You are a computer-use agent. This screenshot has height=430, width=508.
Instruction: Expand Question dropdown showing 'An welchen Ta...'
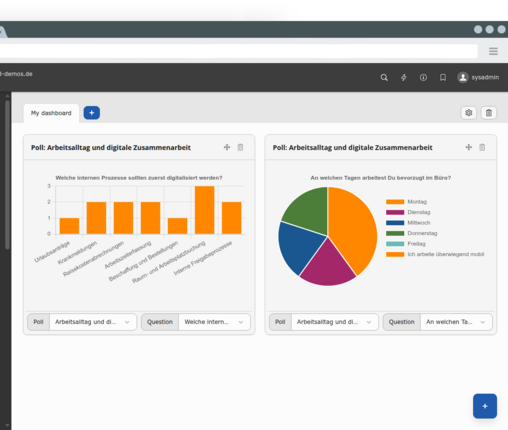[x=456, y=322]
